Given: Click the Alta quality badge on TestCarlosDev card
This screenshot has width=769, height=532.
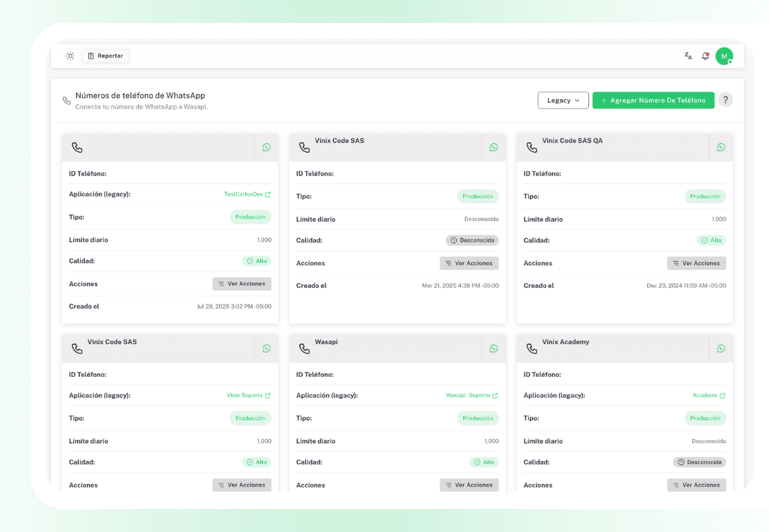Looking at the screenshot, I should pos(257,261).
